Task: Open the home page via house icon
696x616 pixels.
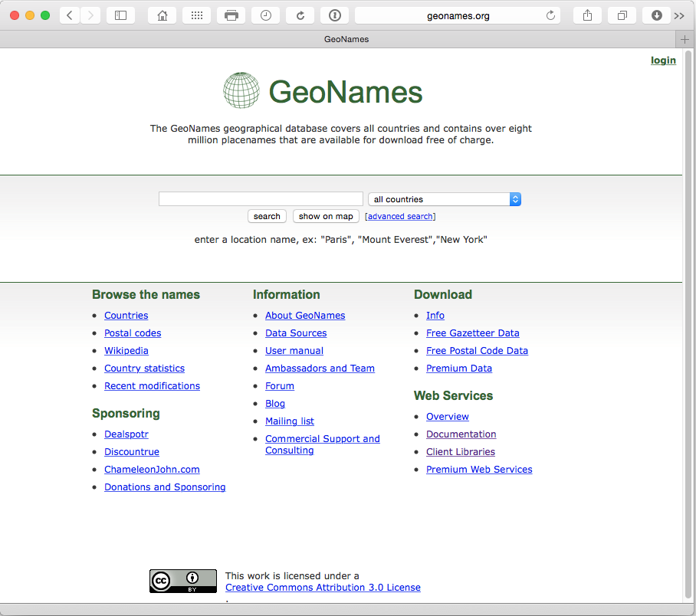Action: point(163,15)
